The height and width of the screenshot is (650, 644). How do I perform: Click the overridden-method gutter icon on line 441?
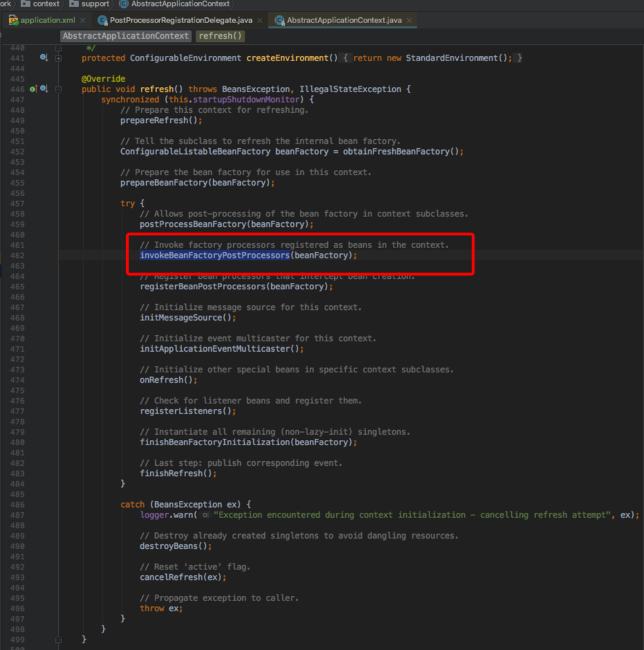pos(44,57)
